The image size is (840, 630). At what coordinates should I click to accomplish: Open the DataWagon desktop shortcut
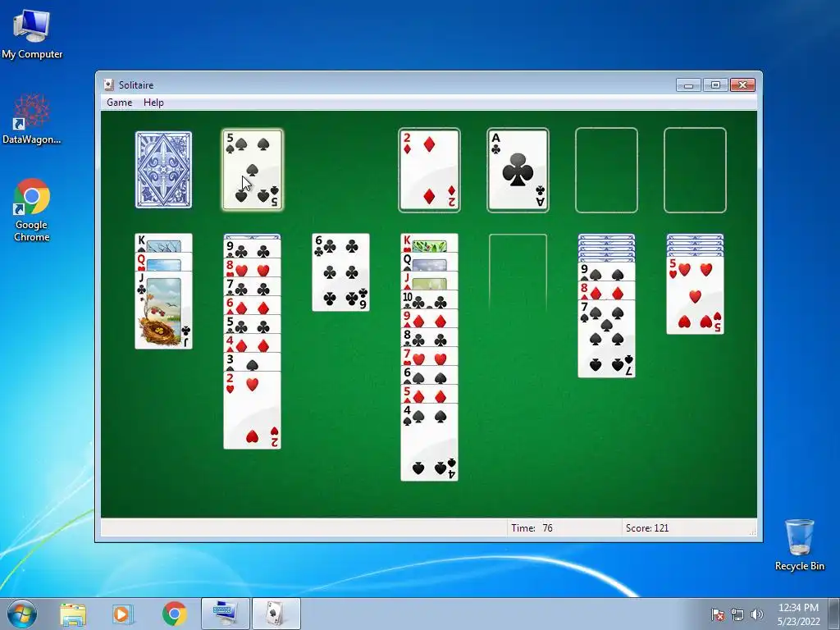click(x=32, y=119)
